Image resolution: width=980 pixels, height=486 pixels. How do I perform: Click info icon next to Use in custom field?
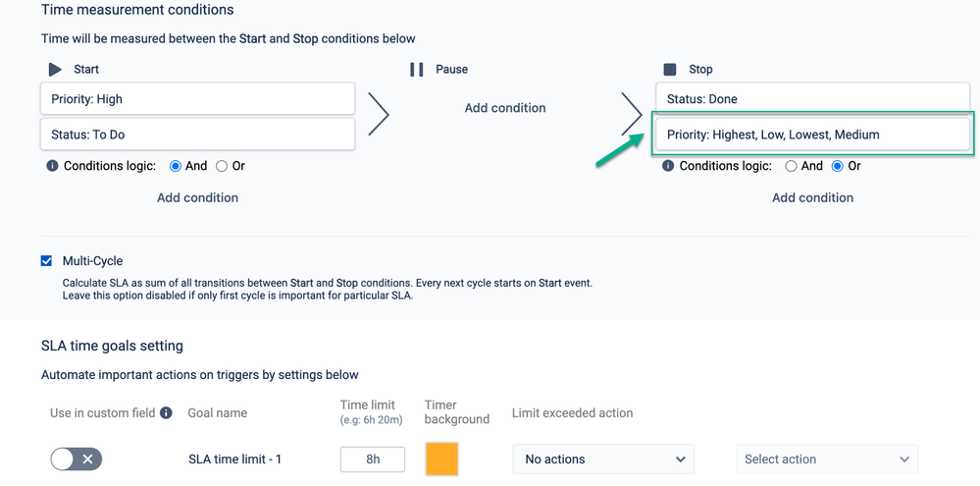167,413
